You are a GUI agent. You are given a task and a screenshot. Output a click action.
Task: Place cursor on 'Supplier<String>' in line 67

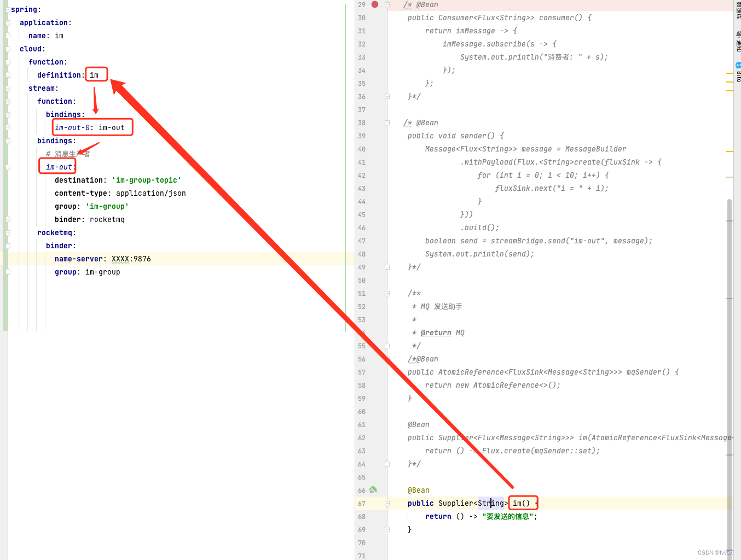click(473, 504)
